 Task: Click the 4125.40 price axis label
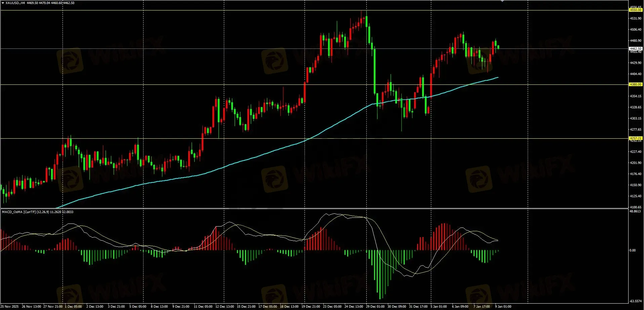(x=636, y=196)
